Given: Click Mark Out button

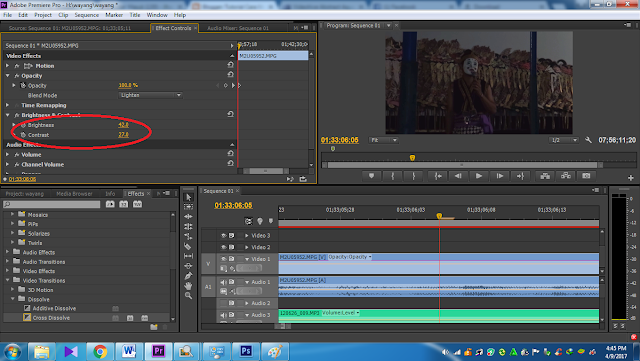Looking at the screenshot, I should point(414,176).
